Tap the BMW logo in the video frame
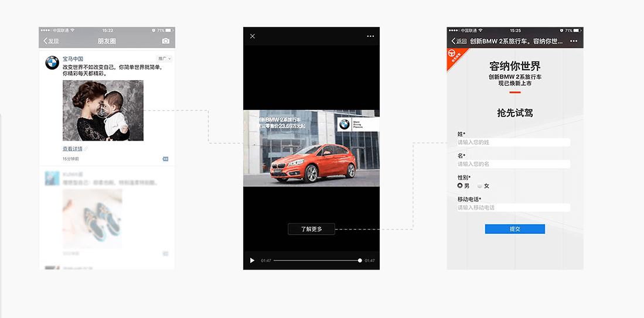 345,124
